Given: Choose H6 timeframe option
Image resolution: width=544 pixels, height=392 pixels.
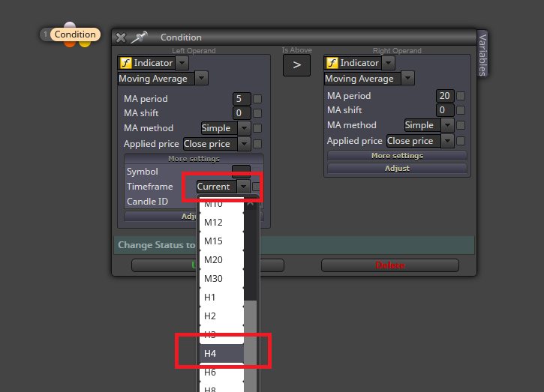Looking at the screenshot, I should point(221,373).
